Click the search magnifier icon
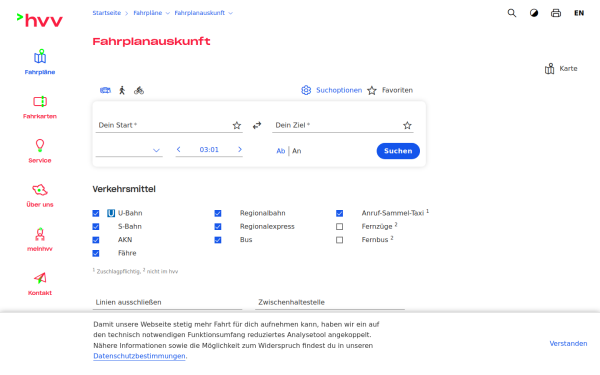600x375 pixels. (512, 13)
